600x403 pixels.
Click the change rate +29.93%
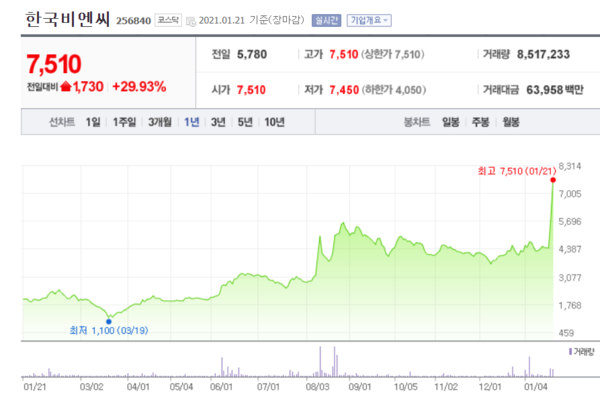pos(139,86)
